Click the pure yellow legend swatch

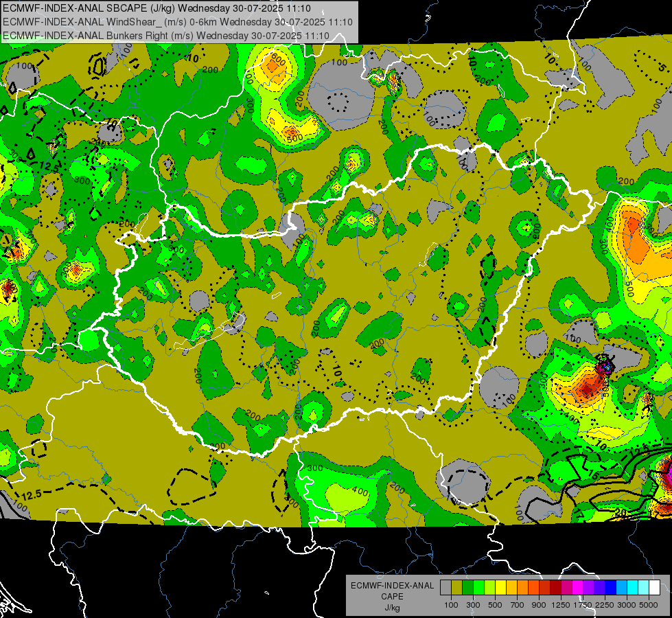[x=500, y=588]
